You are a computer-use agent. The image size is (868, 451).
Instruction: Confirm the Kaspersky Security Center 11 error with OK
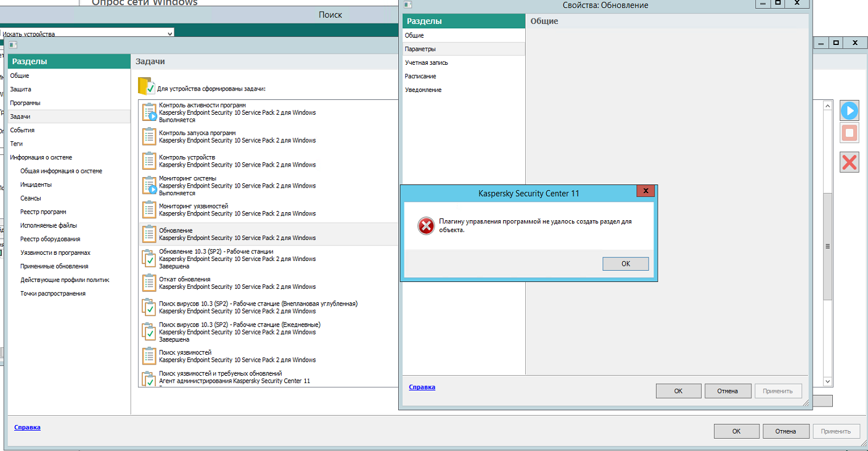[626, 263]
